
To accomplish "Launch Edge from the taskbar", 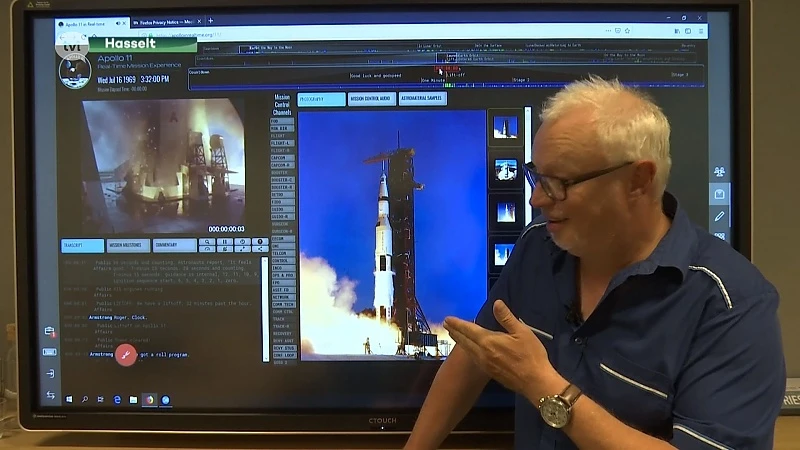I will point(117,399).
